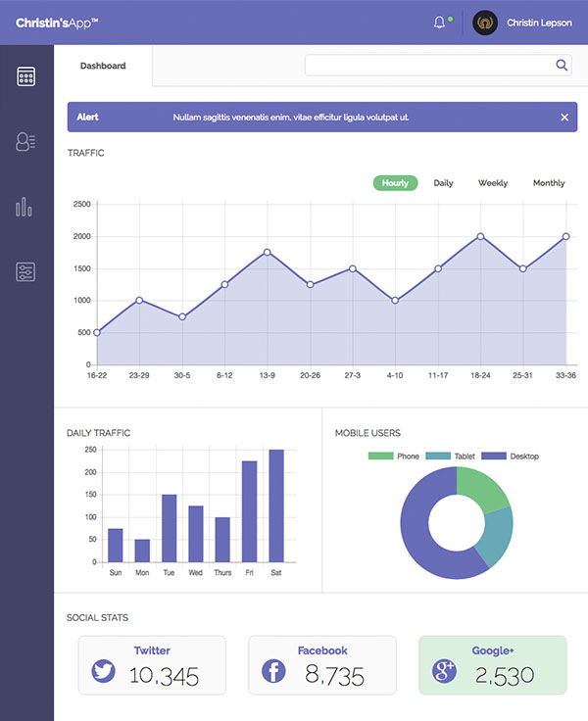Click the 16-22 data point on traffic chart
Viewport: 588px width, 721px height.
point(97,332)
